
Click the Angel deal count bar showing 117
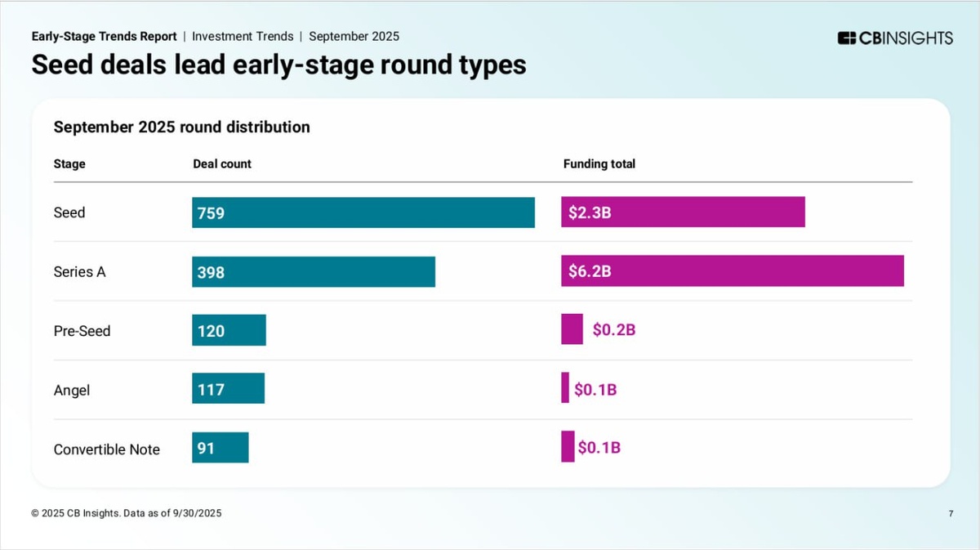tap(228, 389)
